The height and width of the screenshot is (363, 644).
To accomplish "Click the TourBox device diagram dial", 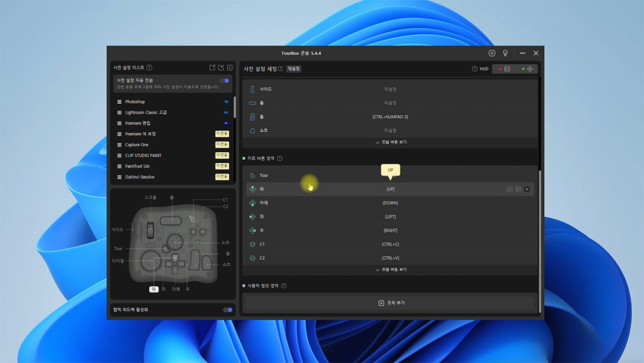I will click(x=150, y=260).
